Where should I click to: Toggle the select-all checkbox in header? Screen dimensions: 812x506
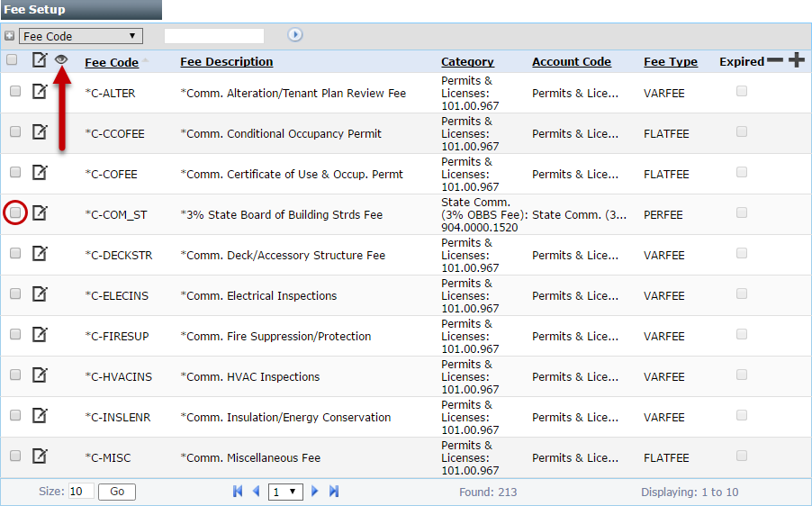(x=12, y=60)
